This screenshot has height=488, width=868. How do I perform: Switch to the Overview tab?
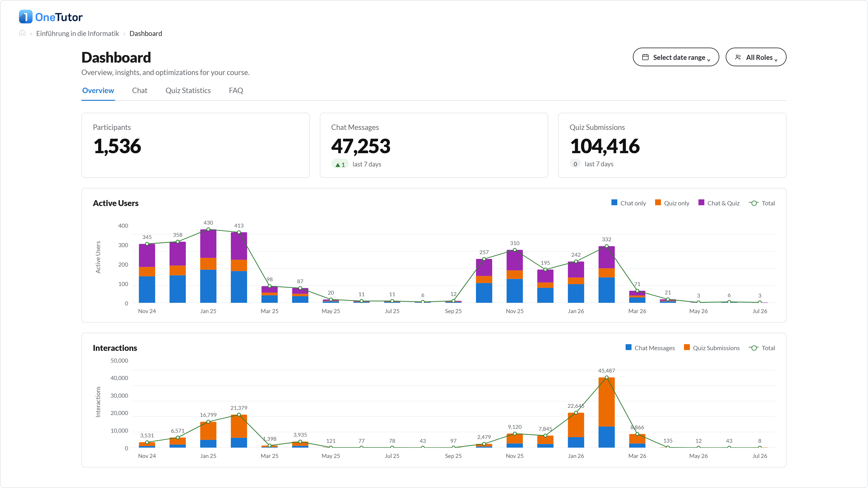click(x=98, y=91)
